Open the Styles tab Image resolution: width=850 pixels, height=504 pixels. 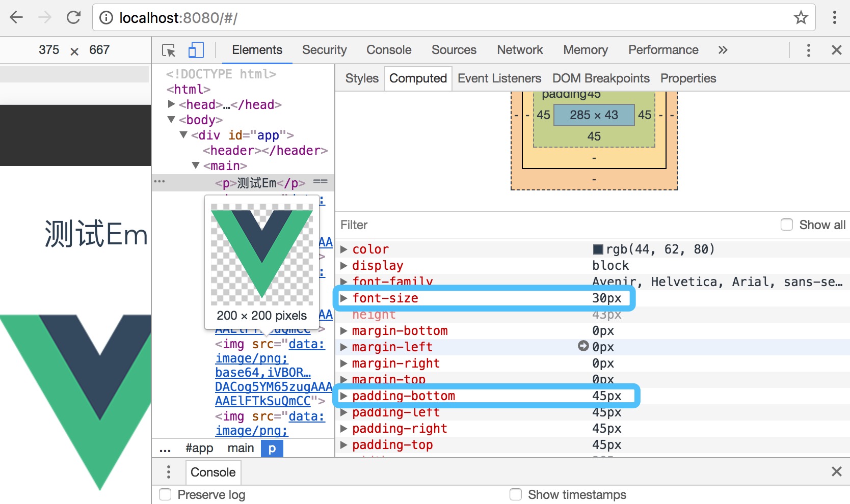(x=362, y=78)
